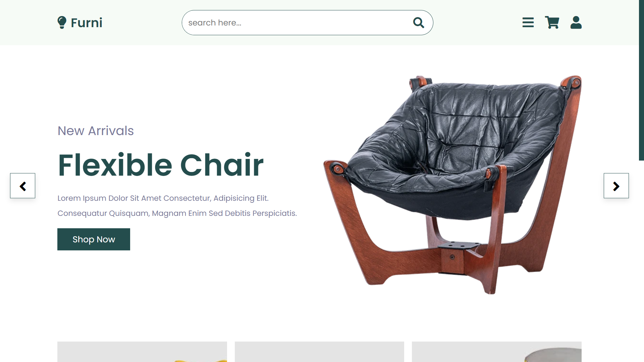Screen dimensions: 644x362
Task: Click the Shop Now button
Action: 94,239
